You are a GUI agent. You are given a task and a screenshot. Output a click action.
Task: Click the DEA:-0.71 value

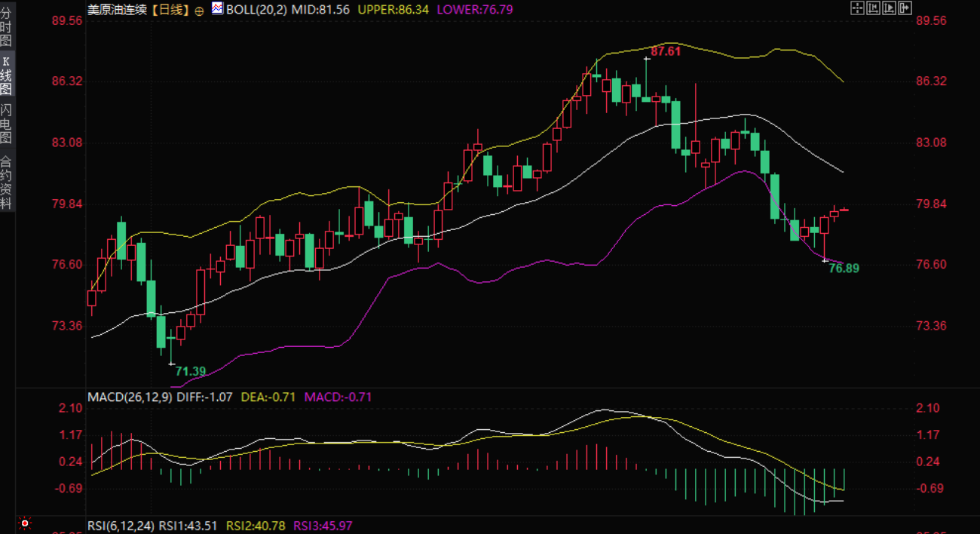click(269, 397)
